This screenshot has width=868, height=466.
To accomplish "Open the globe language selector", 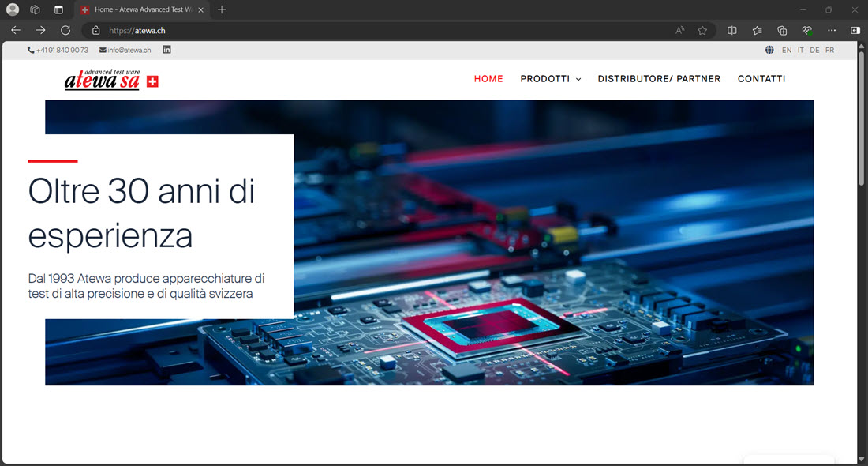I will tap(769, 50).
